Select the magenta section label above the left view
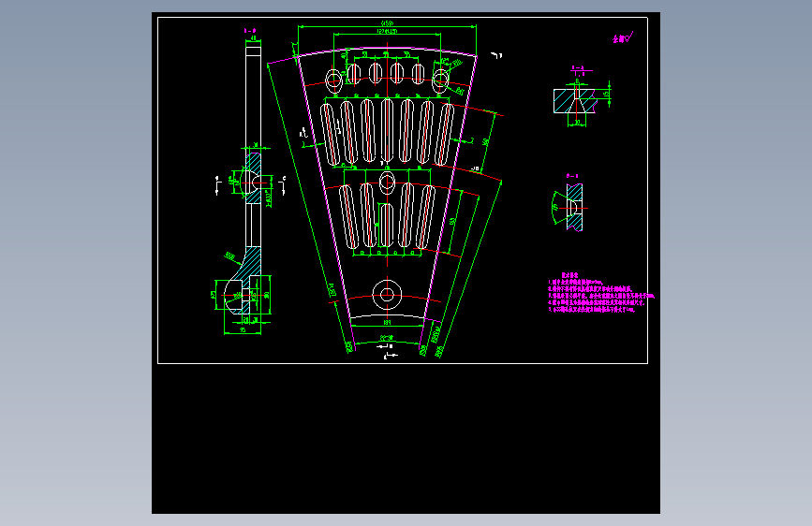 pos(250,31)
